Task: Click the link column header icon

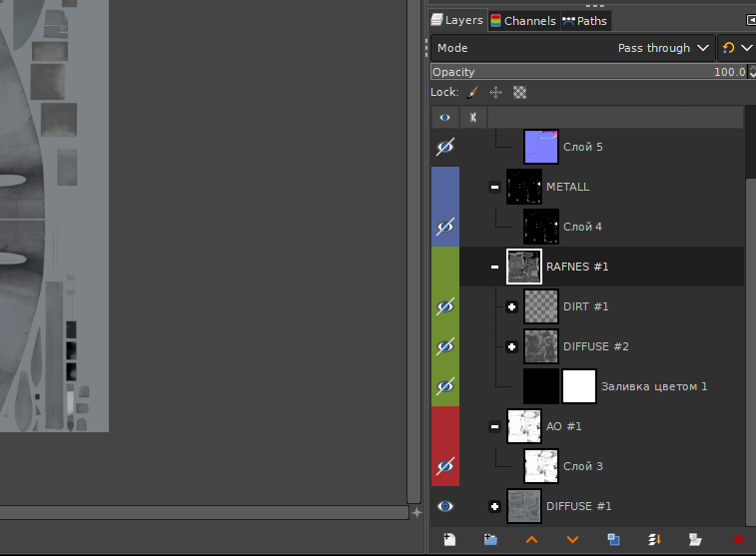Action: [473, 118]
